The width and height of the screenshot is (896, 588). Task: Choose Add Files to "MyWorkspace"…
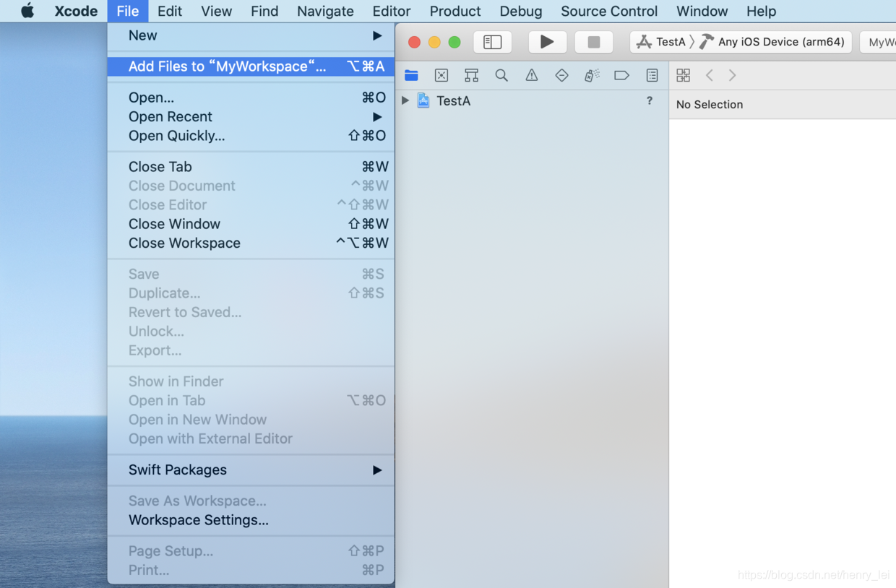(251, 66)
